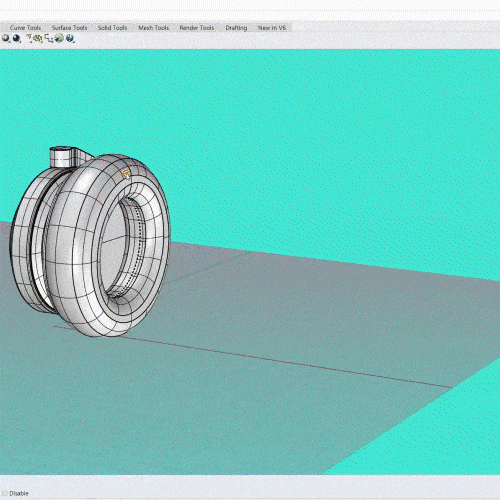500x500 pixels.
Task: Toggle the Disable checkbox
Action: 5,493
